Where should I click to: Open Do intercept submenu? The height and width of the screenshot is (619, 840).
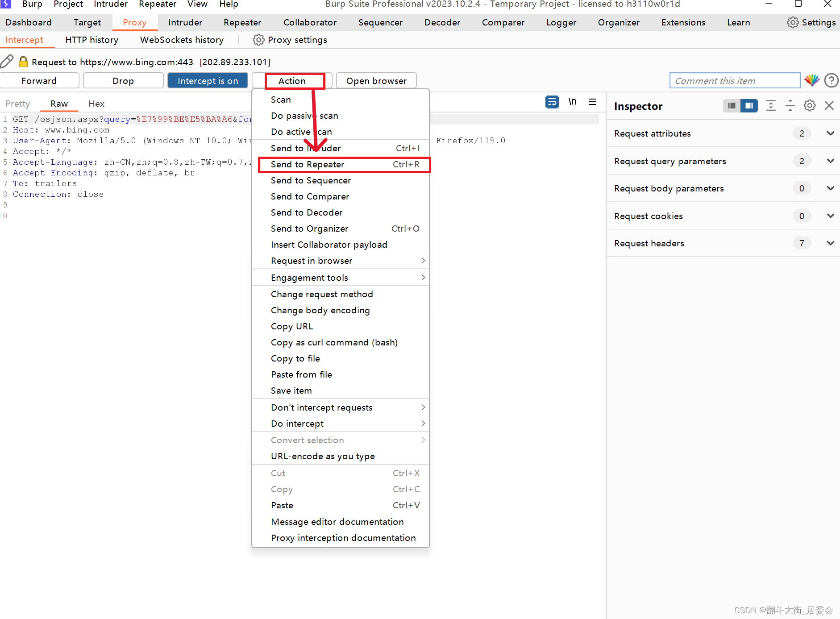(x=341, y=424)
